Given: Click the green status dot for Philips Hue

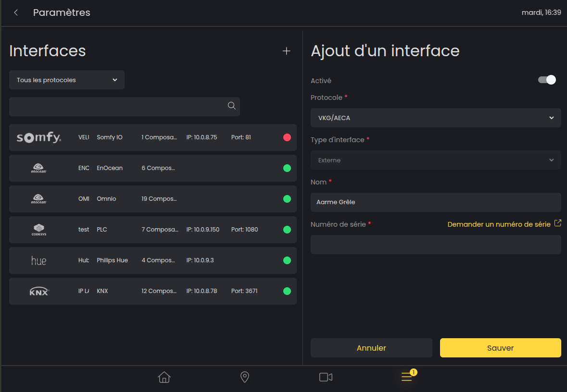Looking at the screenshot, I should coord(287,260).
